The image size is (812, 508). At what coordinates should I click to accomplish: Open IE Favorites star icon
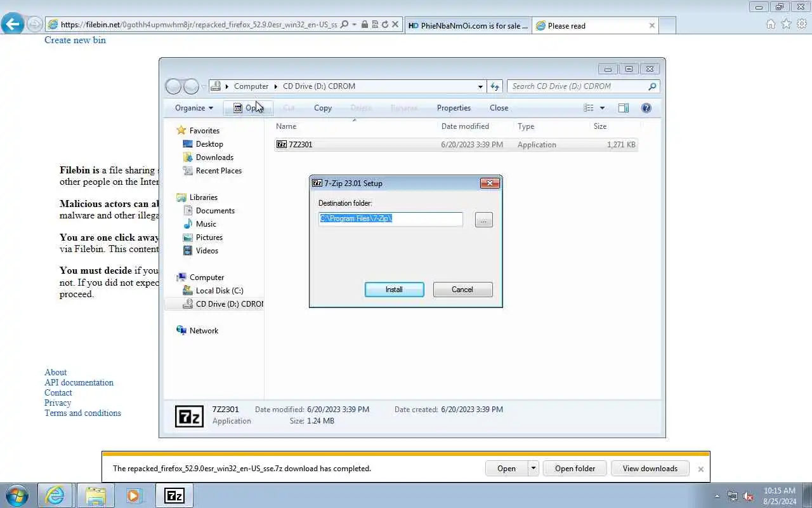(786, 24)
